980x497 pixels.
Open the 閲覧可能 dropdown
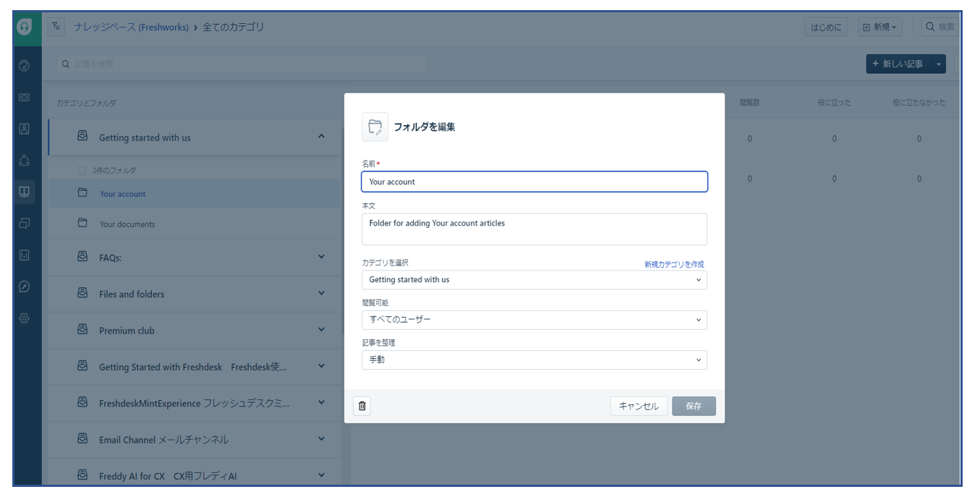click(x=534, y=320)
